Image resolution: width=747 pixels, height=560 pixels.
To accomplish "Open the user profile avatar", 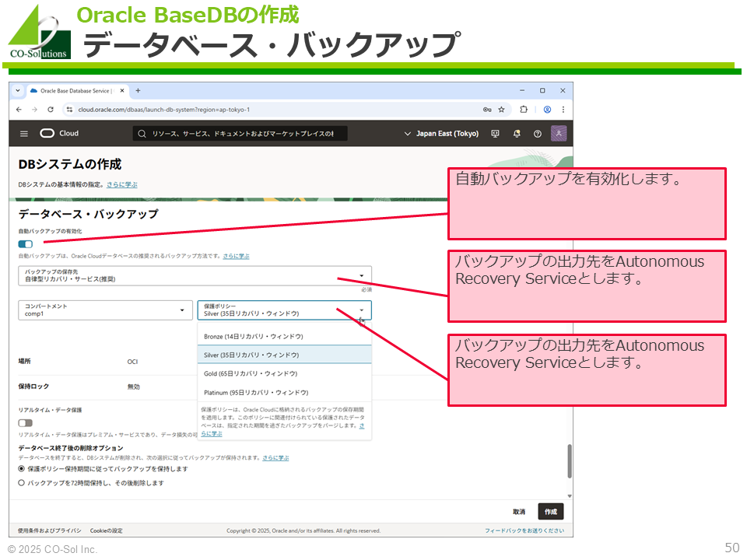I will 559,133.
